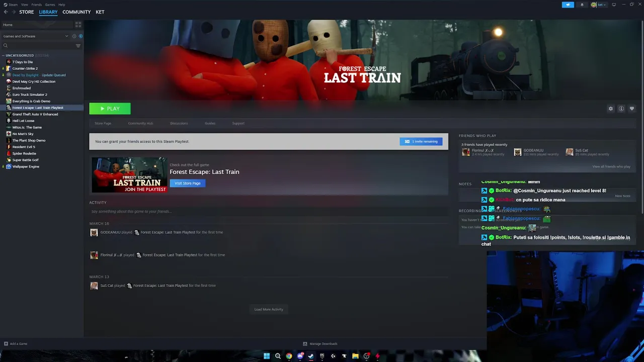Open the Friends menu
Screen dimensions: 644x362
[37, 5]
